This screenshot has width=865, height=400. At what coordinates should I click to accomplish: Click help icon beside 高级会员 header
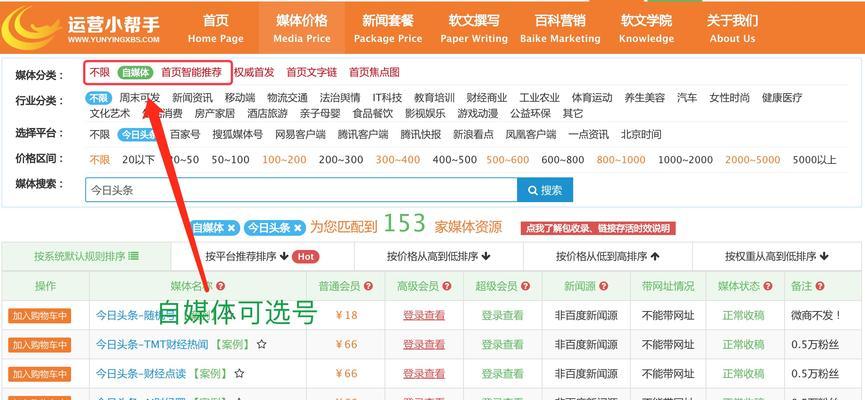pyautogui.click(x=447, y=286)
